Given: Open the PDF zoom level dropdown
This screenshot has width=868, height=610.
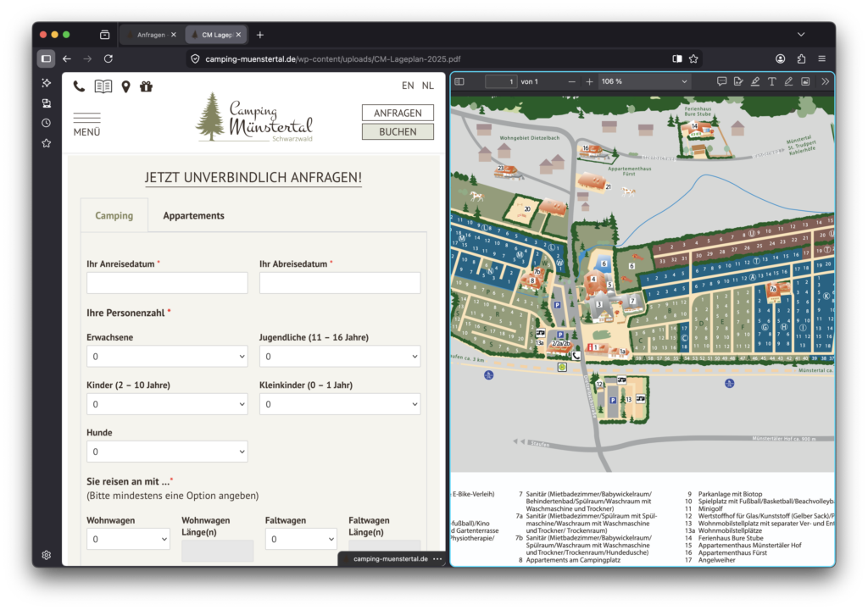Looking at the screenshot, I should pyautogui.click(x=644, y=81).
